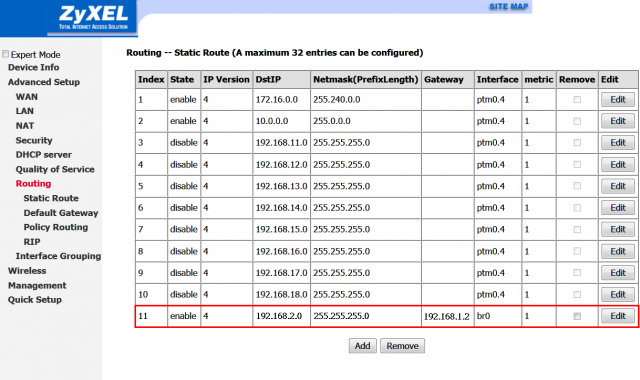Check Remove box for route 172.16.0.0
640x380 pixels.
(x=577, y=100)
